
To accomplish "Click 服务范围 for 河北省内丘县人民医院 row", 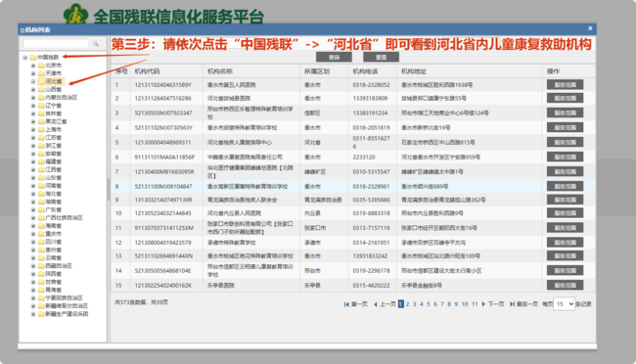I will [565, 213].
